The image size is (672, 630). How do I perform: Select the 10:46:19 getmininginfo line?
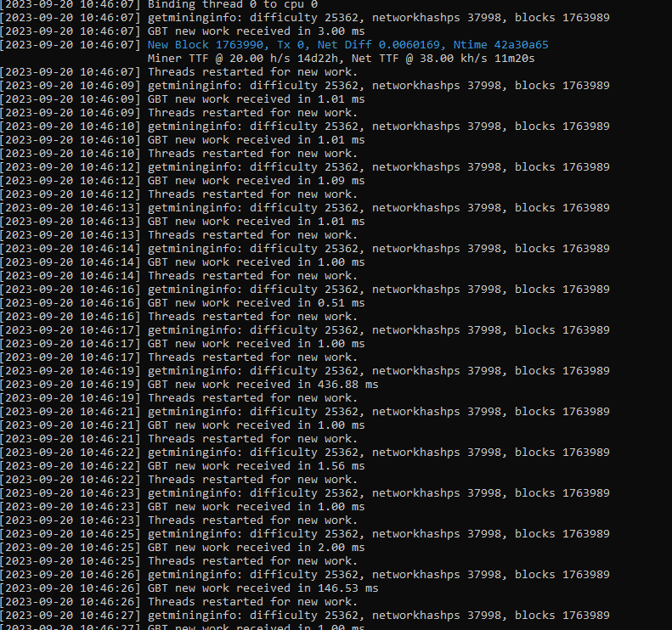(x=305, y=371)
